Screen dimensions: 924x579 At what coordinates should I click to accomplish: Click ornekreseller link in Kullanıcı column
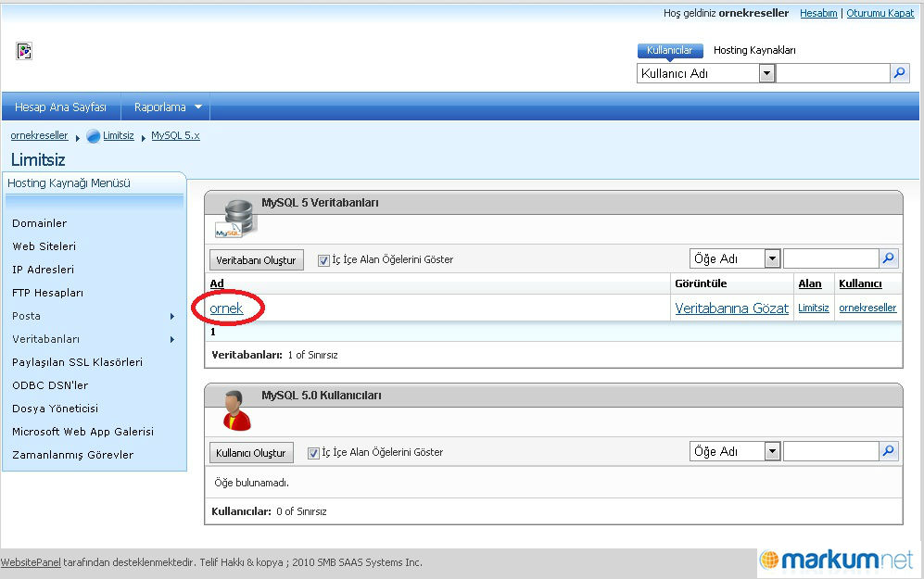coord(867,308)
